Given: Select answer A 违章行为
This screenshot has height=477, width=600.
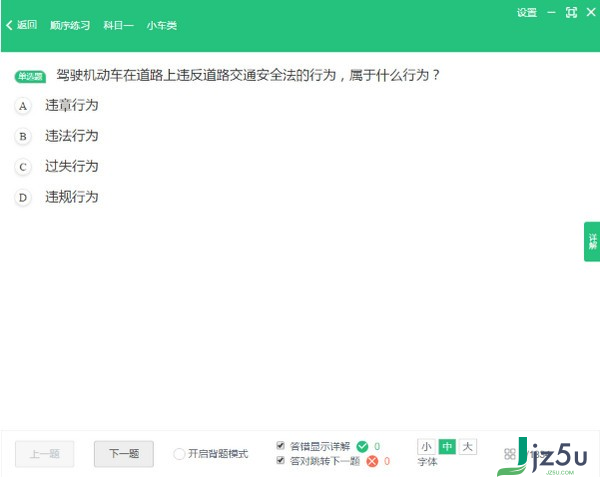Looking at the screenshot, I should [57, 105].
